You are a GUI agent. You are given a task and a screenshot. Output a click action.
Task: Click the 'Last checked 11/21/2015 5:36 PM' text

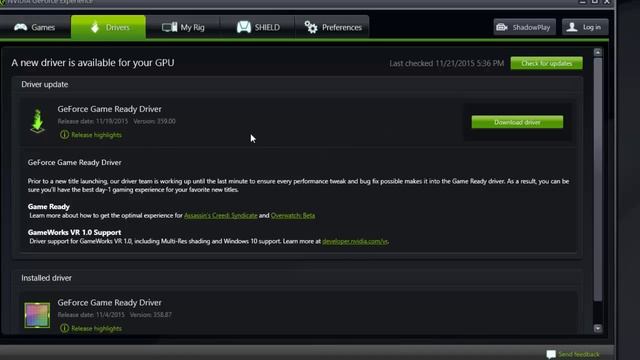coord(447,63)
